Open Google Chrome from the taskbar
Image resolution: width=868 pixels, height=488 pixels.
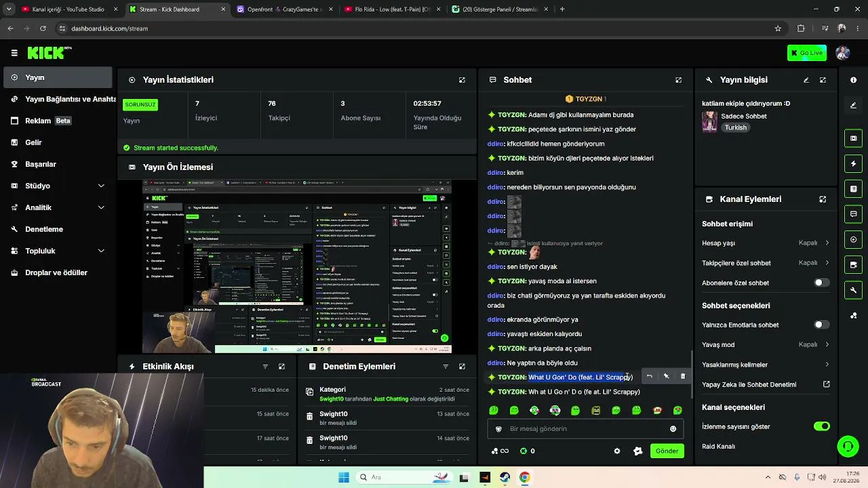coord(525,477)
